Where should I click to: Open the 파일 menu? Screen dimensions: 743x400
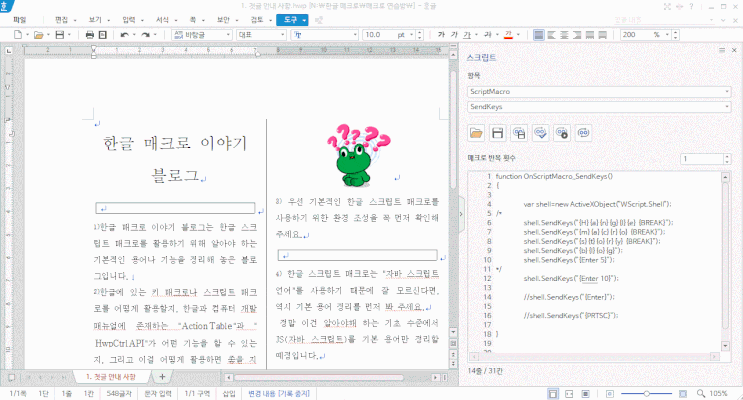(20, 19)
